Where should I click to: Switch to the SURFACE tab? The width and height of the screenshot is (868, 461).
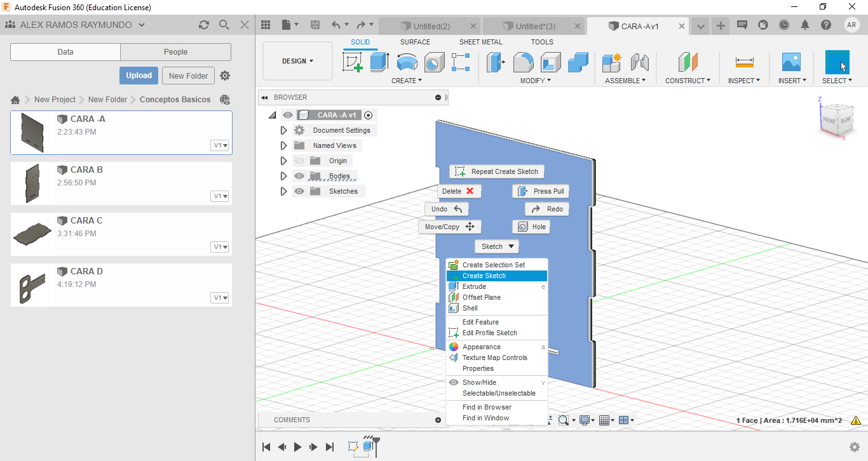pos(415,42)
